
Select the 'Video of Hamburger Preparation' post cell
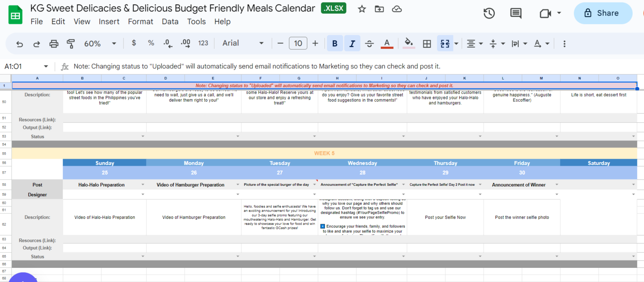pyautogui.click(x=194, y=184)
